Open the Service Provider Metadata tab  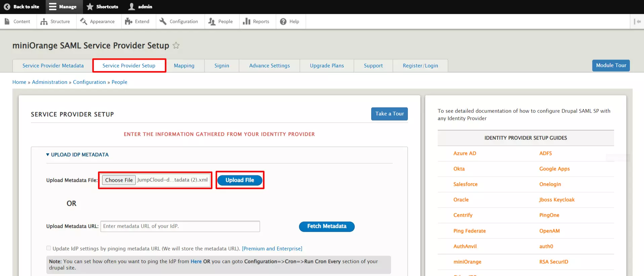click(x=53, y=66)
